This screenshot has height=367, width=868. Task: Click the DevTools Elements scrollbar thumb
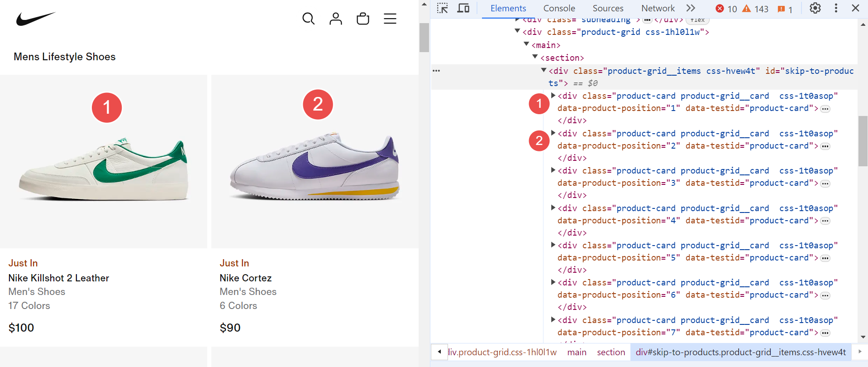click(863, 141)
